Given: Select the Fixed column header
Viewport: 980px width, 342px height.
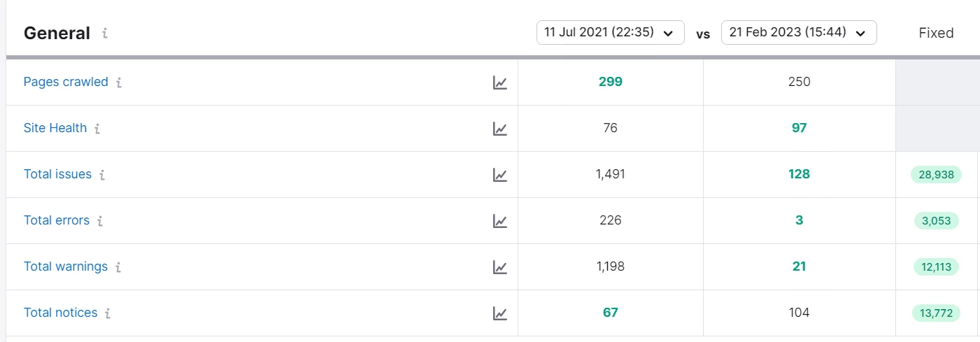Looking at the screenshot, I should tap(936, 33).
